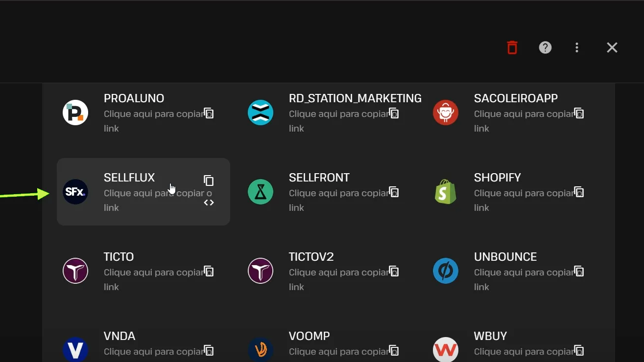The height and width of the screenshot is (362, 644).
Task: Copy the SELLFLUX link with copy icon
Action: pos(209,181)
